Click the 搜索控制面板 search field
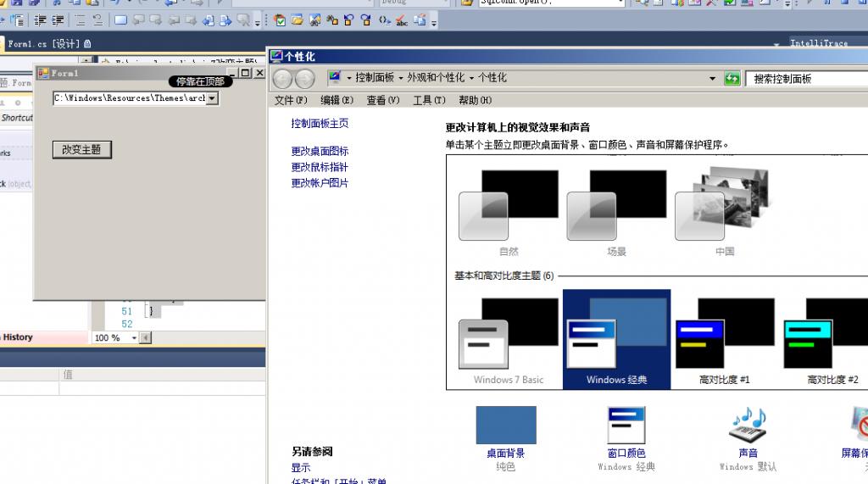 tap(805, 79)
